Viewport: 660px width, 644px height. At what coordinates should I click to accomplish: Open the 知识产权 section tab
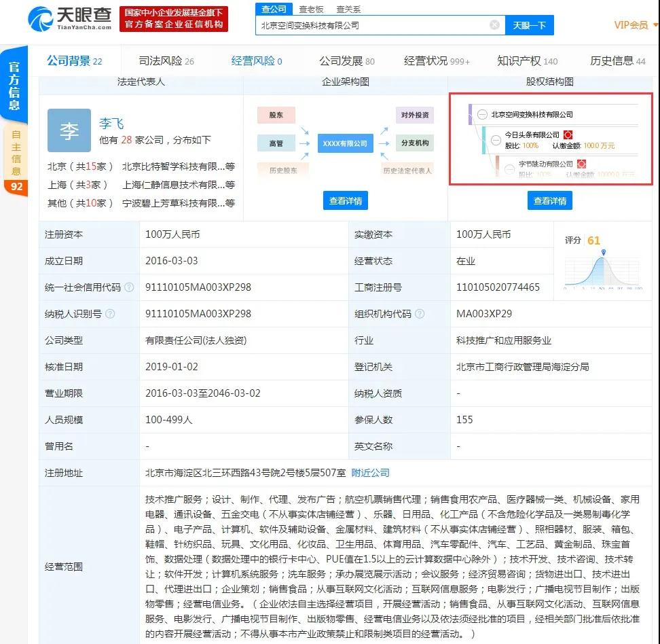[527, 61]
